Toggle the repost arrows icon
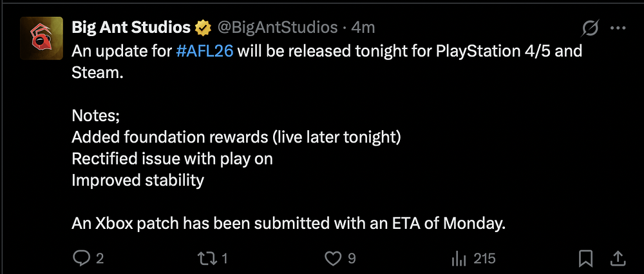The height and width of the screenshot is (274, 644). (x=206, y=259)
